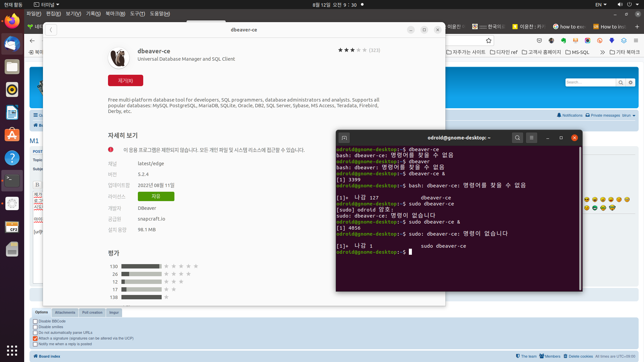This screenshot has height=362, width=644.
Task: Open the settings gear app in dock
Action: [12, 203]
